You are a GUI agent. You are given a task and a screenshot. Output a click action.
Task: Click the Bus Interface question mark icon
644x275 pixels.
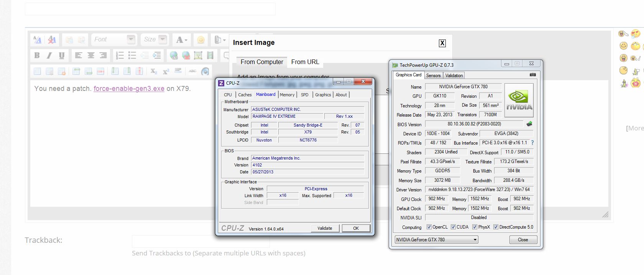pos(532,143)
